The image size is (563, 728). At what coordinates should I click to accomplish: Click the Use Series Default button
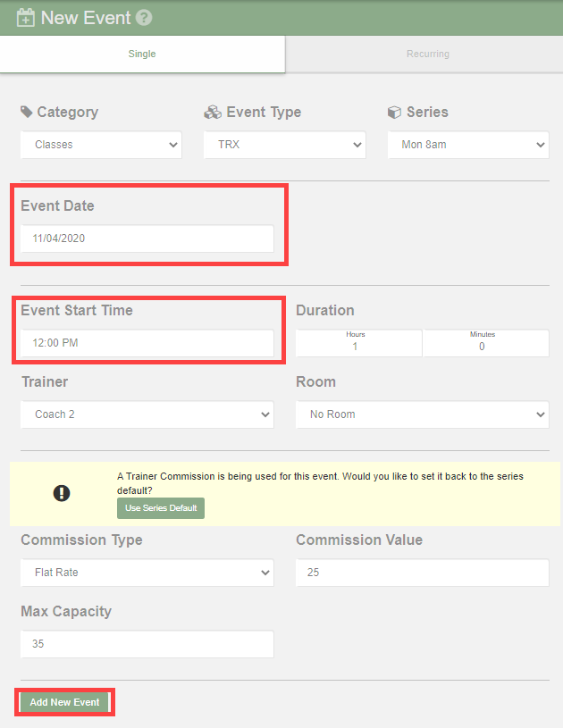click(x=161, y=508)
